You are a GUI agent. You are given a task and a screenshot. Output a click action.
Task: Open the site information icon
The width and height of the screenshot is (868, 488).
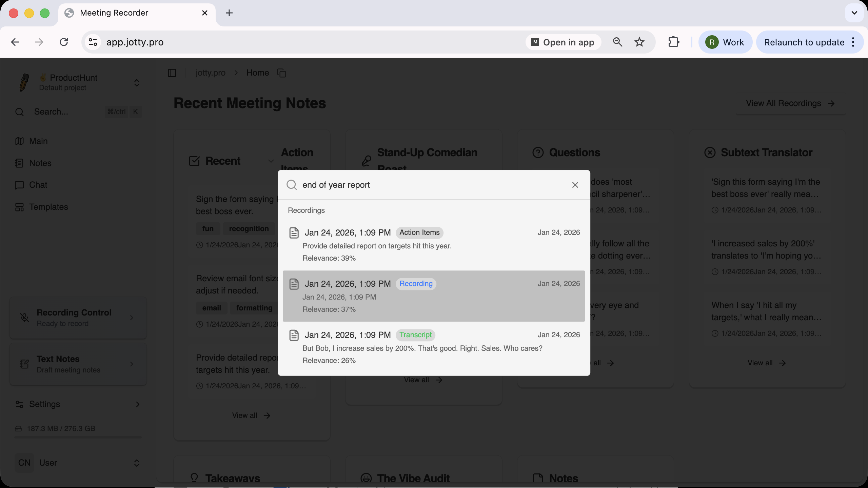point(93,42)
